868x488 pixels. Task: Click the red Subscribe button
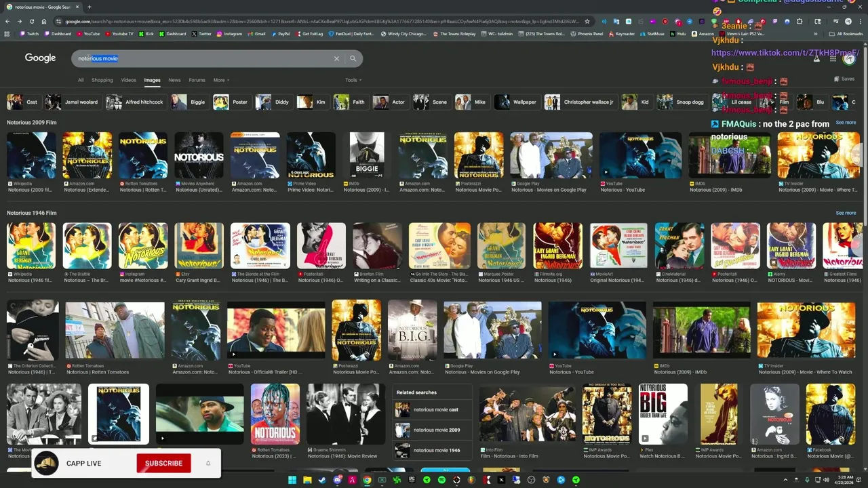pos(163,464)
